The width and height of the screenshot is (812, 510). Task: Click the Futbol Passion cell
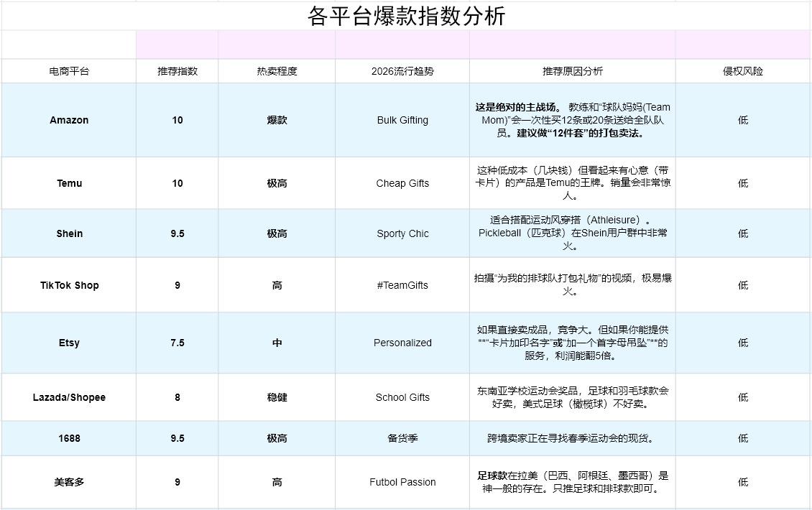pyautogui.click(x=402, y=482)
